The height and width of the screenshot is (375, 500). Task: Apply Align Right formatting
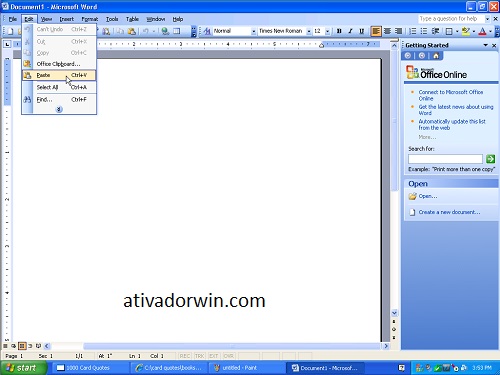(398, 31)
